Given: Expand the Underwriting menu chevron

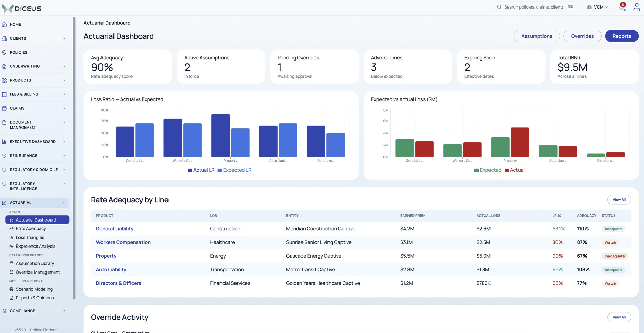Looking at the screenshot, I should point(64,66).
